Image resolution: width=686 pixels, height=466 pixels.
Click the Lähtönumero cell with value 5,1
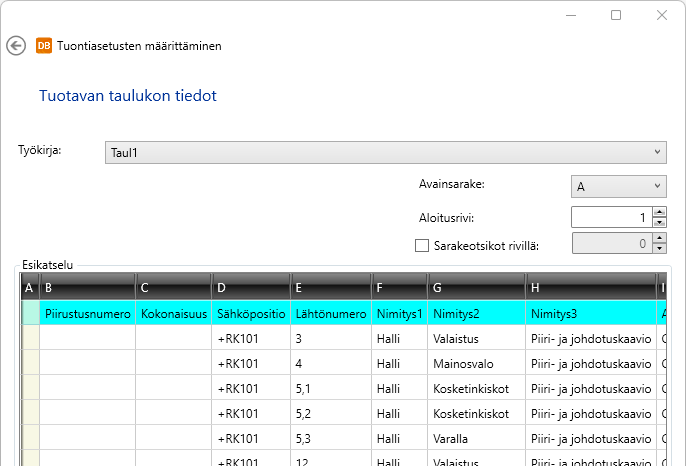coord(330,389)
